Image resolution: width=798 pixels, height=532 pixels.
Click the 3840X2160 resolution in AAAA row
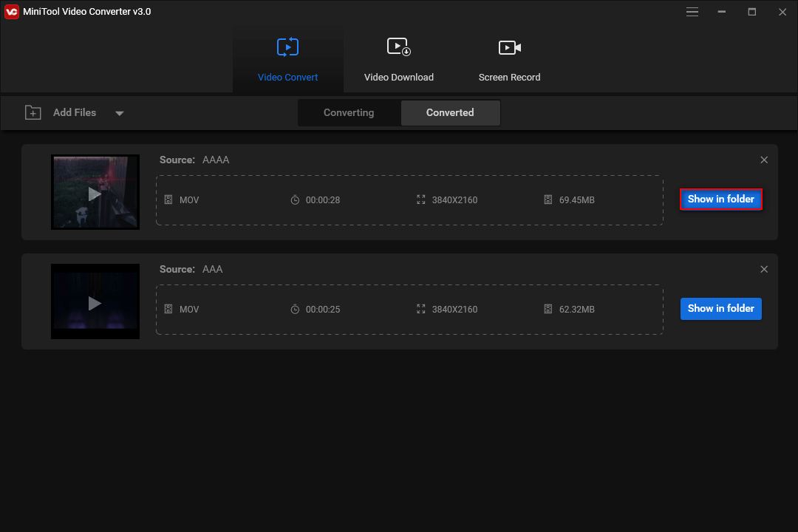click(454, 200)
